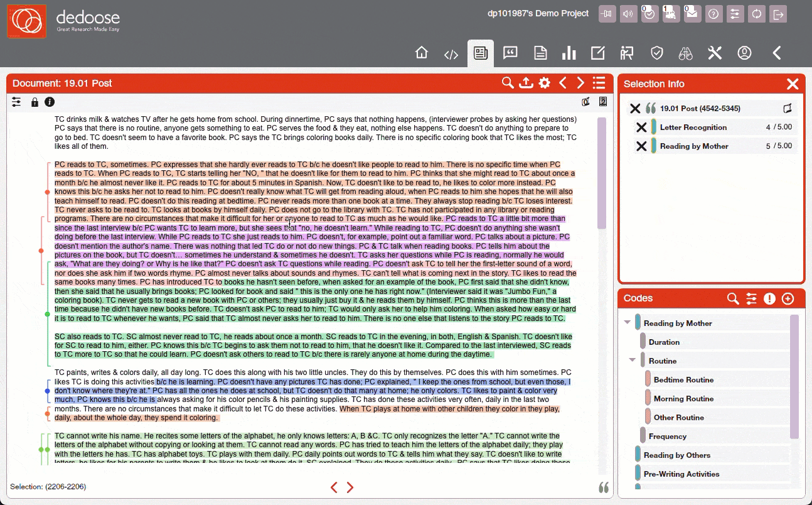Remove Letter Recognition from the selection
Viewport: 812px width, 505px height.
click(640, 127)
